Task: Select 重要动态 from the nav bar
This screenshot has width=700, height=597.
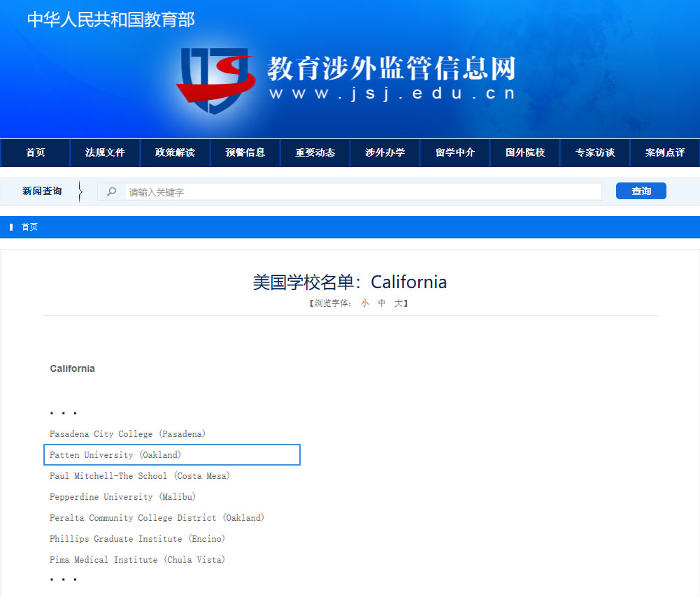Action: (315, 152)
